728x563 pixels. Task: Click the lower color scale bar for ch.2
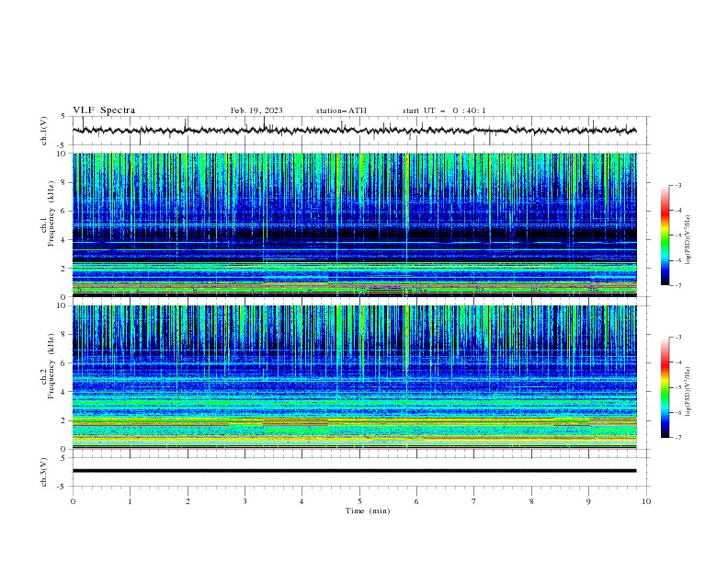point(665,387)
